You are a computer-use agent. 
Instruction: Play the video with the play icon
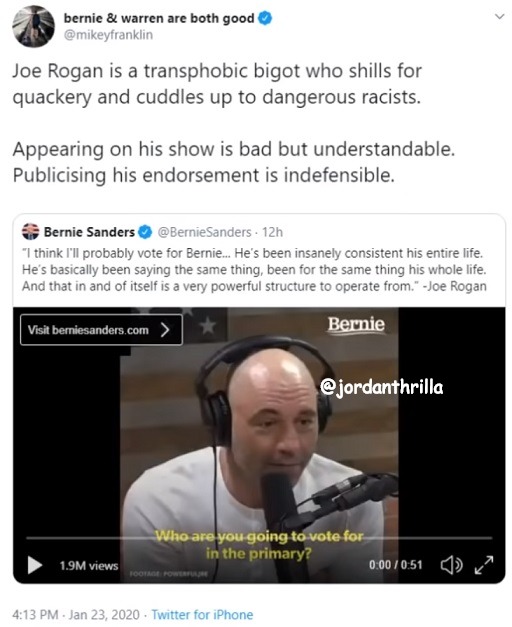tap(35, 565)
